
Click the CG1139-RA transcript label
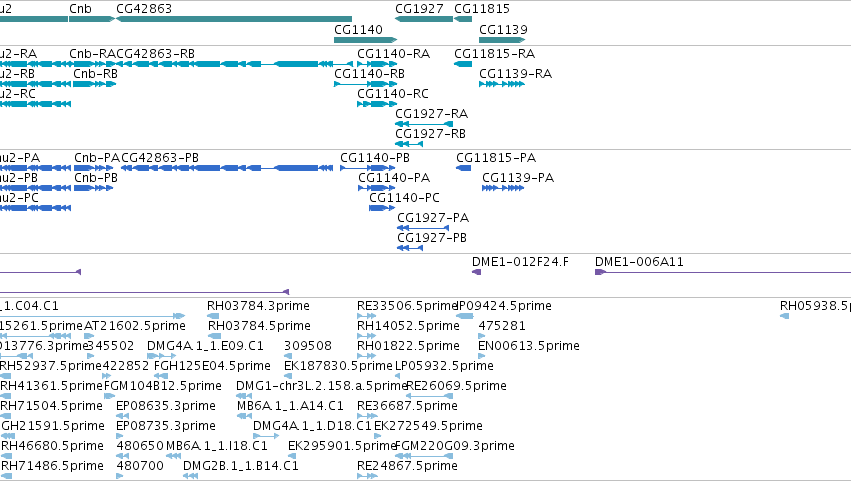tap(516, 74)
